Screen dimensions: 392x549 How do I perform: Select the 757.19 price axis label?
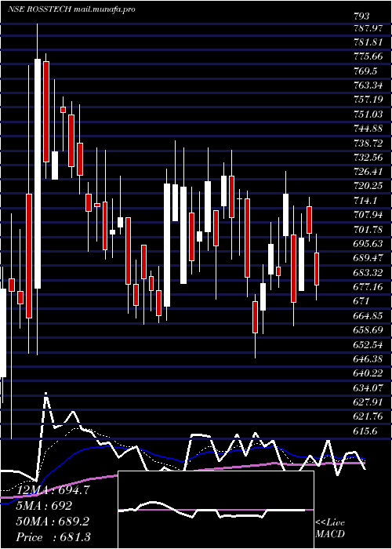click(x=368, y=100)
